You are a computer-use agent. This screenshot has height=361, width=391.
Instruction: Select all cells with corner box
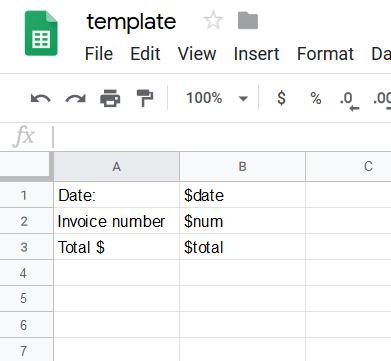26,166
